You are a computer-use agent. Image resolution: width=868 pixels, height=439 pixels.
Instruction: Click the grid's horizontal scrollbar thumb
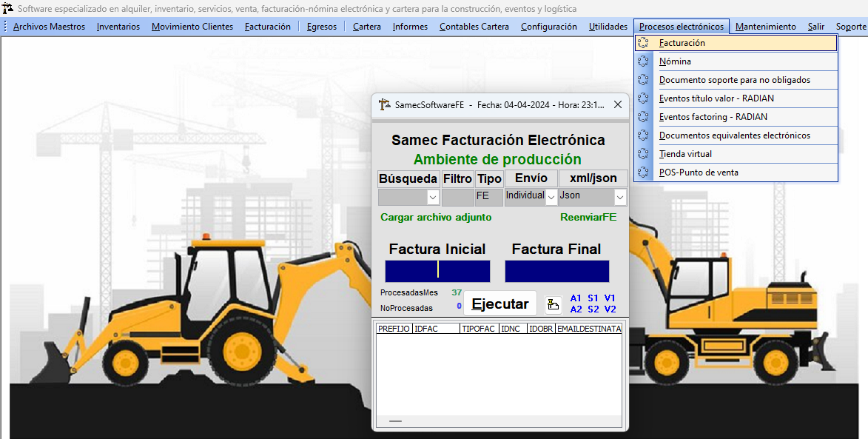[x=395, y=421]
